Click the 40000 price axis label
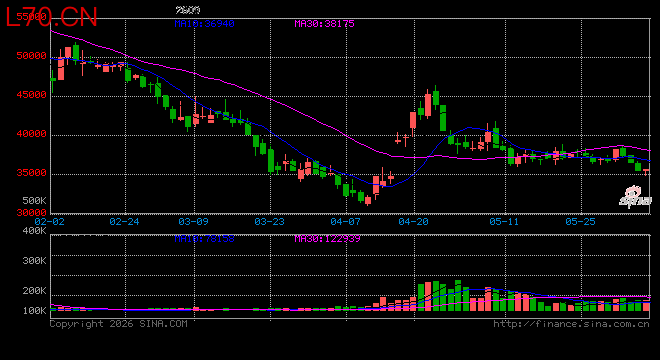The height and width of the screenshot is (360, 660). [32, 134]
